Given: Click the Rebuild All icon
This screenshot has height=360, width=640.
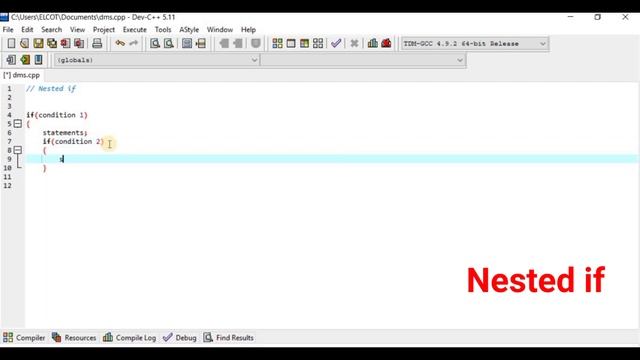Looking at the screenshot, I should 318,43.
